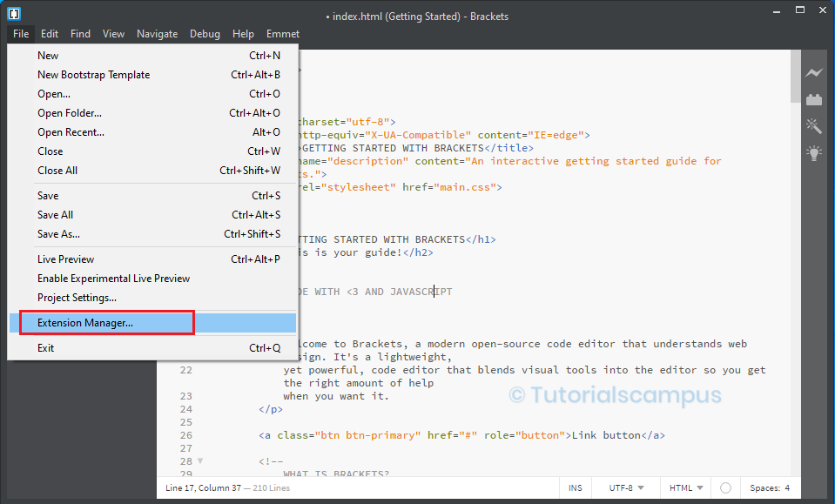Click the magic wand sidebar icon
This screenshot has height=504, width=835.
(x=814, y=126)
